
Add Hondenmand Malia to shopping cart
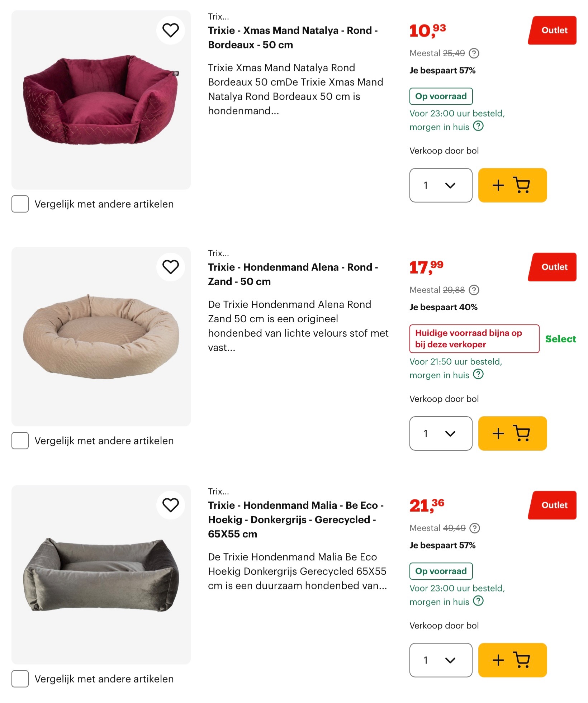pyautogui.click(x=512, y=660)
